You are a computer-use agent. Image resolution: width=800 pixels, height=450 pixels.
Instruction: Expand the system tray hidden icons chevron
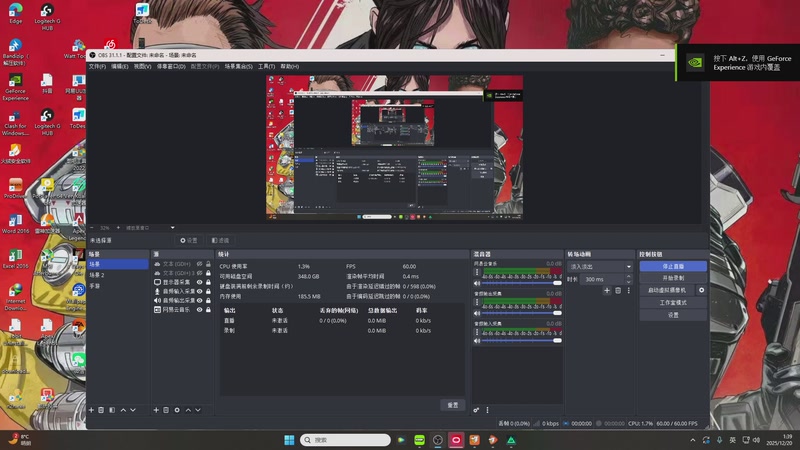pos(692,440)
